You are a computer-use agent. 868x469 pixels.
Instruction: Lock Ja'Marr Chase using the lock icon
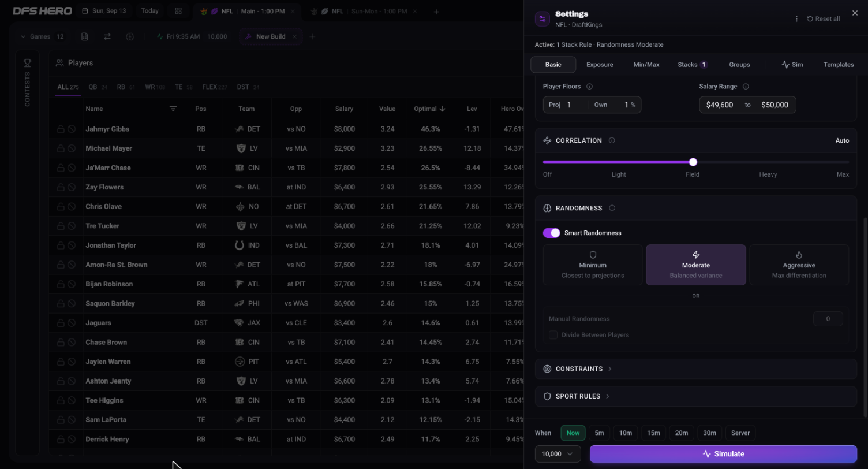point(61,168)
